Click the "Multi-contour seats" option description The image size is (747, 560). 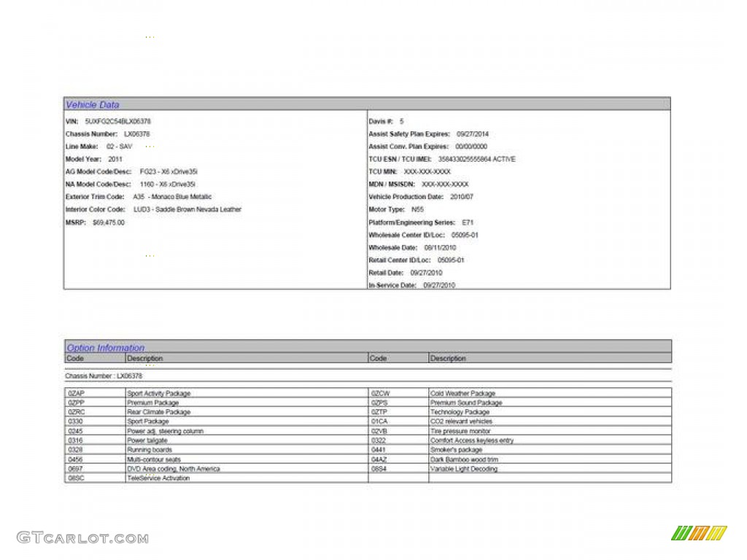click(154, 459)
